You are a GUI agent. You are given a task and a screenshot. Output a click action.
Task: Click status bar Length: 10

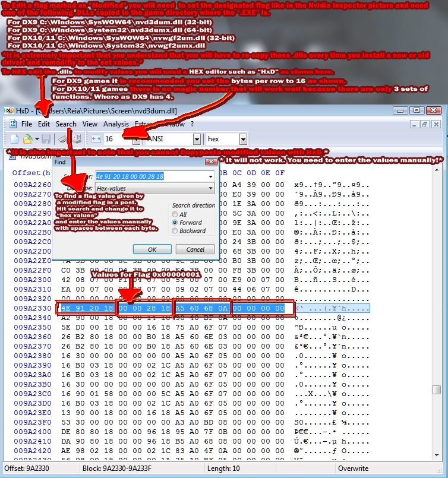click(223, 468)
